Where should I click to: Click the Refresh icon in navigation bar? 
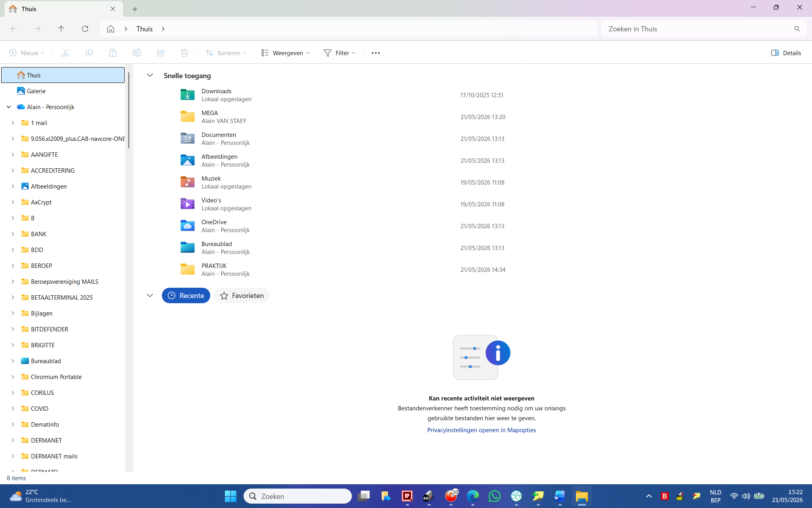tap(85, 29)
